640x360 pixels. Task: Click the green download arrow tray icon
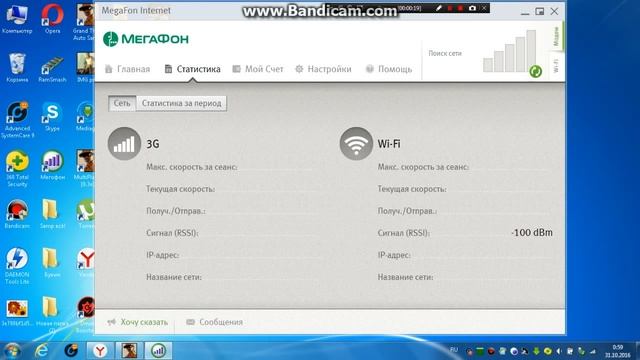click(x=537, y=351)
